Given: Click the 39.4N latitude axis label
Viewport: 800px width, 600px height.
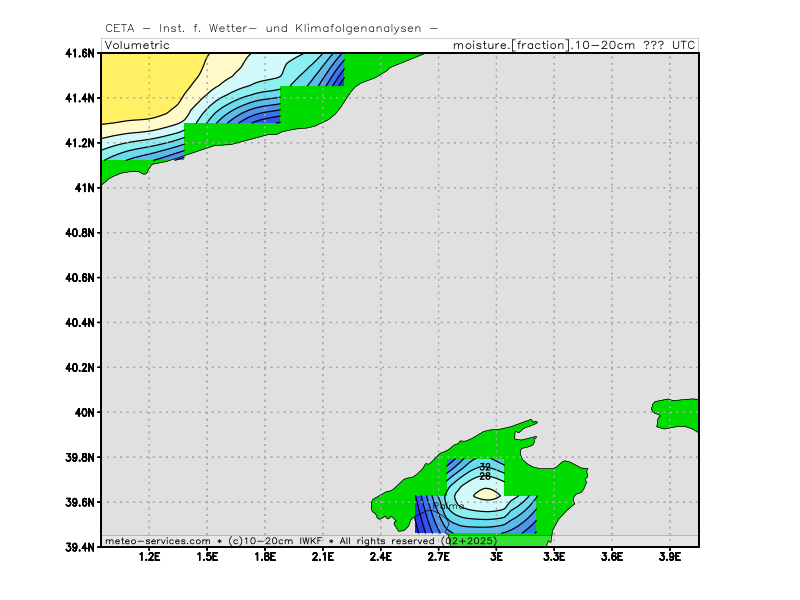Looking at the screenshot, I should [x=79, y=547].
